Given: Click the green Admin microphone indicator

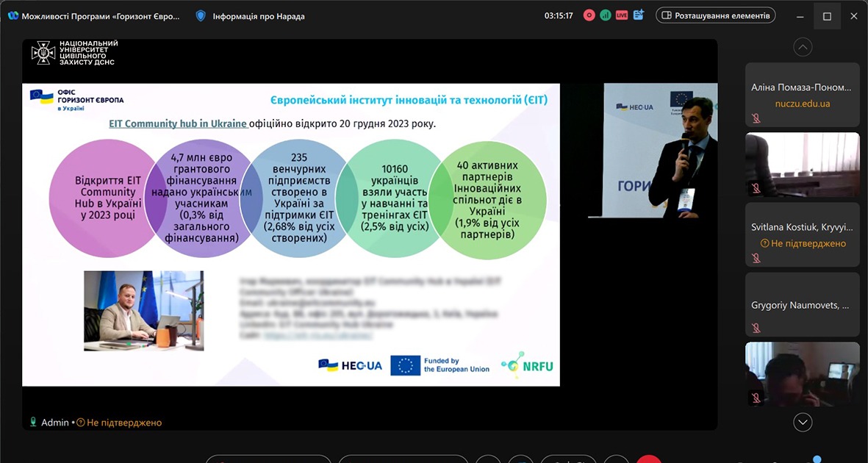Looking at the screenshot, I should 33,423.
